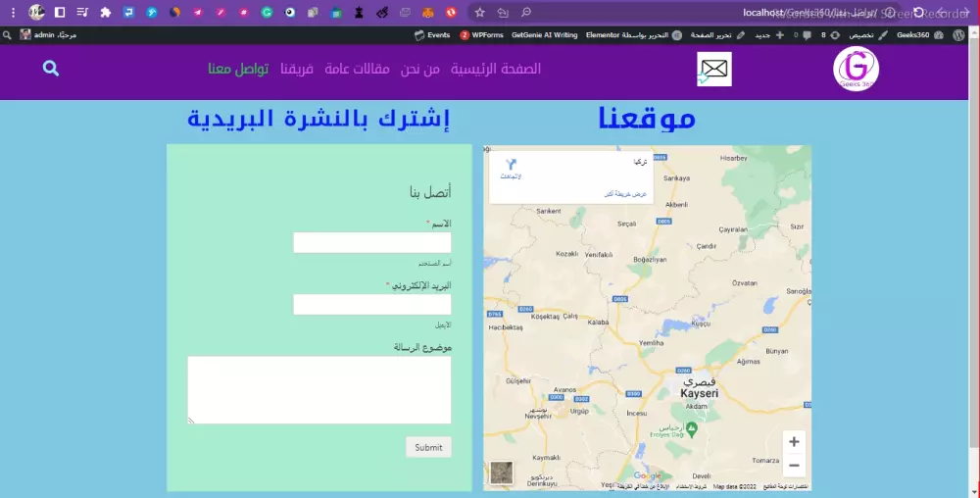The image size is (980, 498).
Task: Click the Google logo on the map
Action: coord(647,476)
